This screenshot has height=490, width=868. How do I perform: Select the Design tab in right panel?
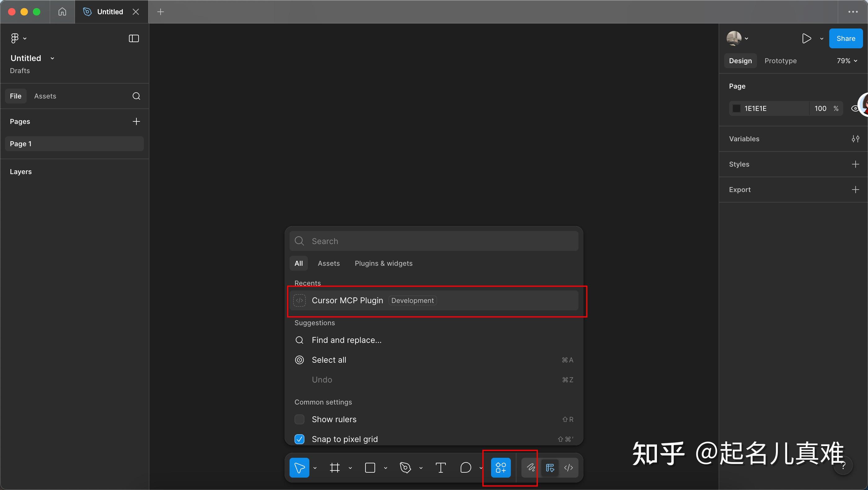point(740,61)
